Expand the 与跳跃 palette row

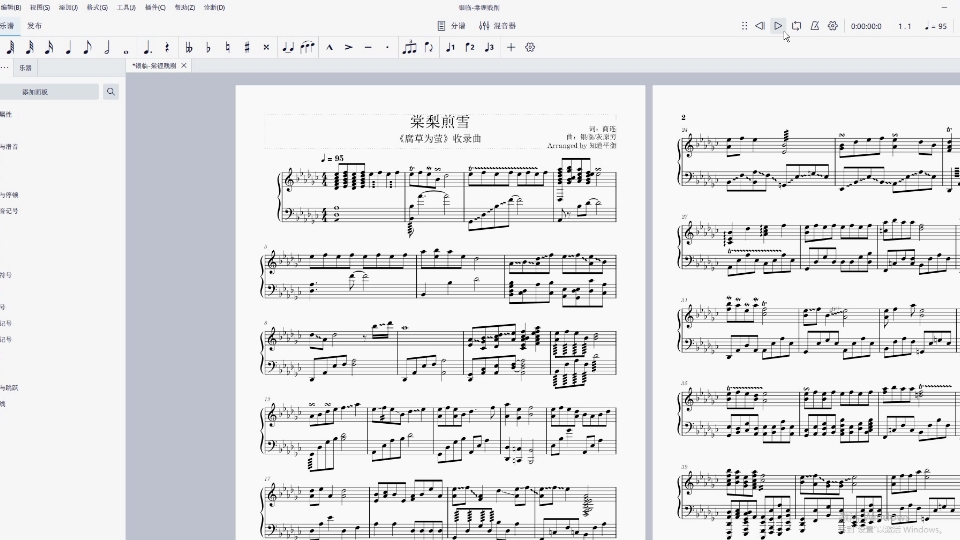9,388
